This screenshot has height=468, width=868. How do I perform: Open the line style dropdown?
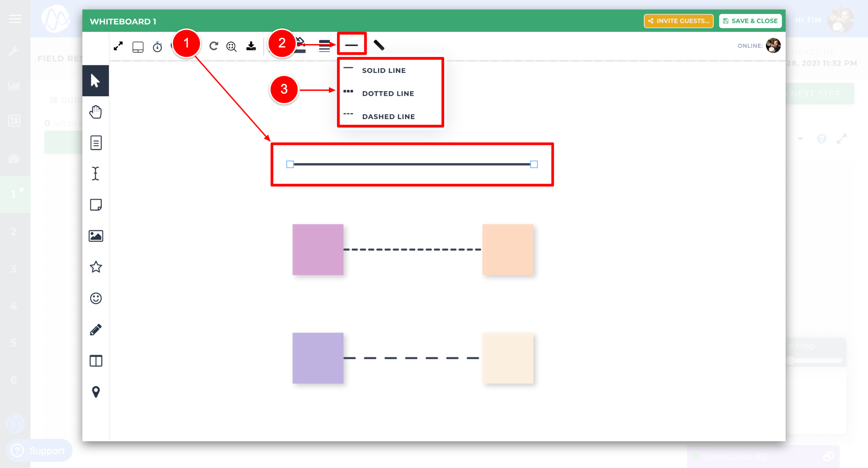(x=351, y=45)
